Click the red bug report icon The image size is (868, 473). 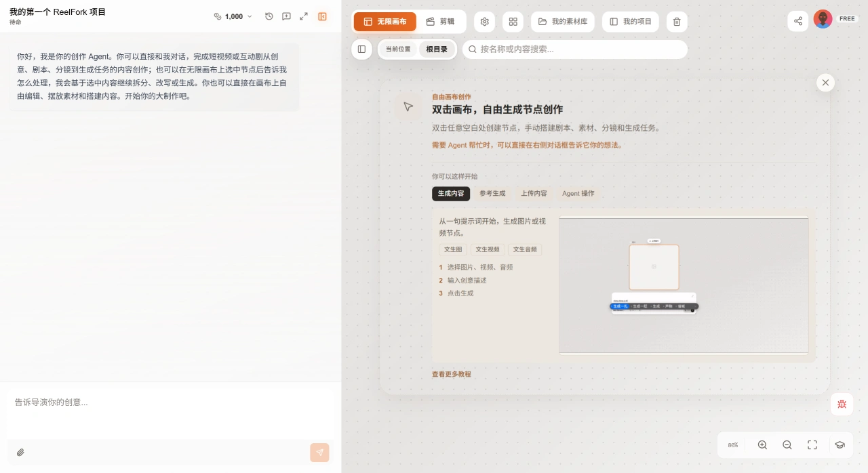[842, 404]
